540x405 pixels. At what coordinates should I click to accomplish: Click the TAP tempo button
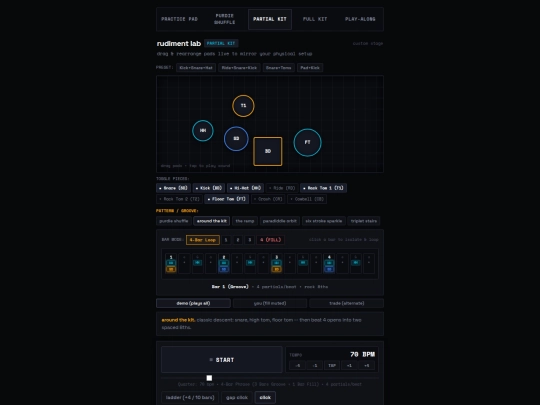(332, 365)
